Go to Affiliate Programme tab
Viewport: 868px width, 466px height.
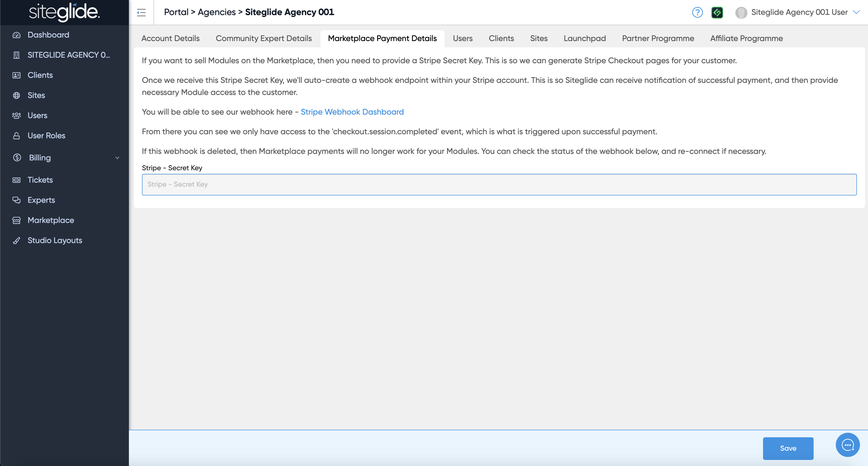[x=746, y=39]
